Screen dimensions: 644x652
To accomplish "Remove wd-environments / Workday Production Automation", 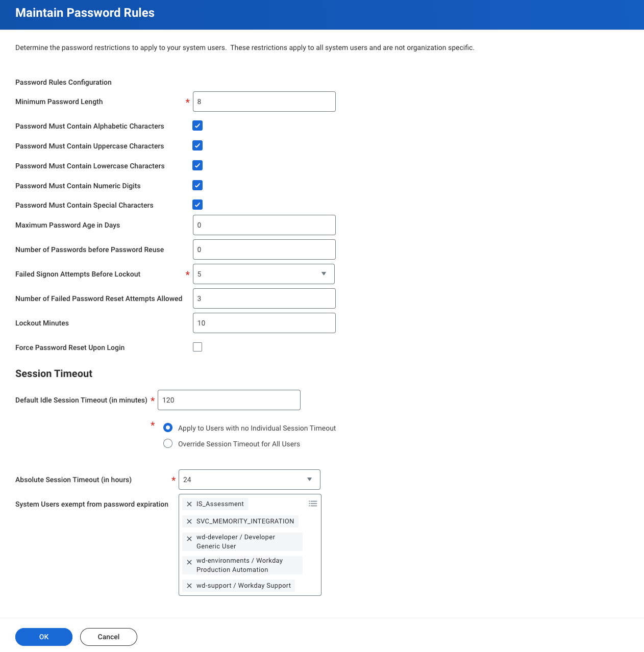I will click(189, 562).
